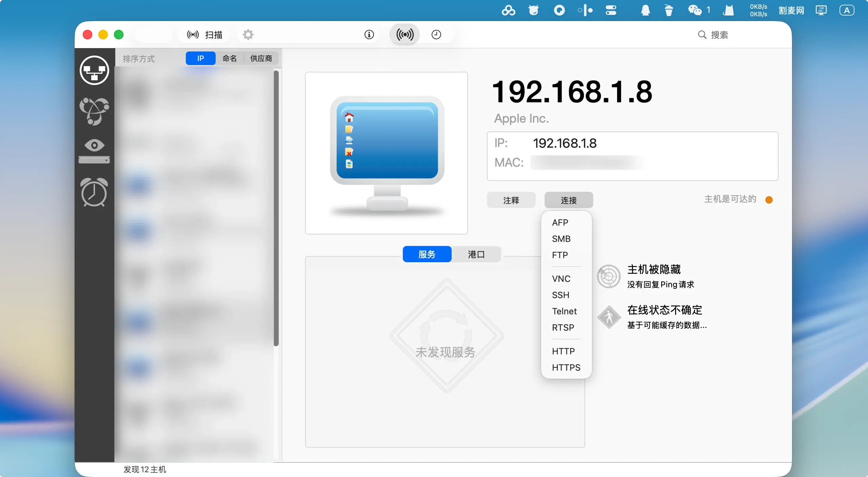Choose SMB from connection menu

[561, 239]
